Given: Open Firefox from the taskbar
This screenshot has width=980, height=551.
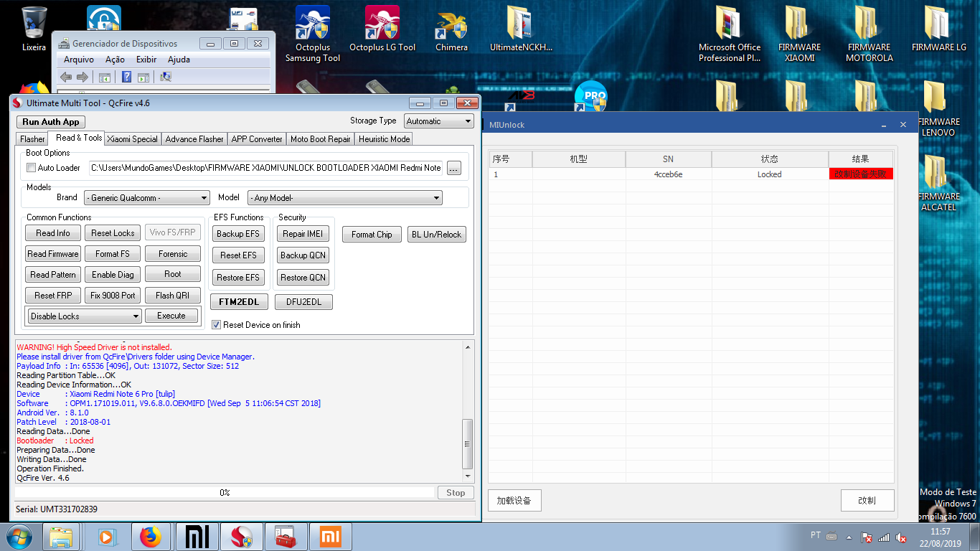Looking at the screenshot, I should click(151, 537).
